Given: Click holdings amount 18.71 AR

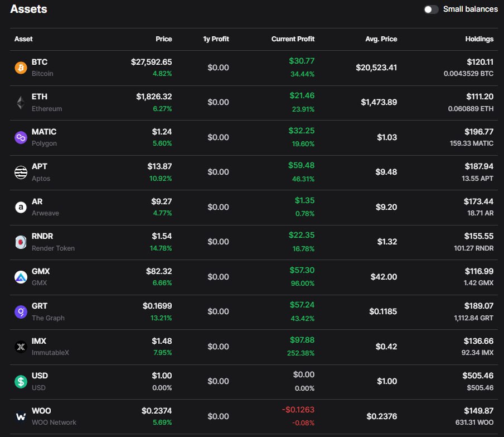Looking at the screenshot, I should pos(481,213).
